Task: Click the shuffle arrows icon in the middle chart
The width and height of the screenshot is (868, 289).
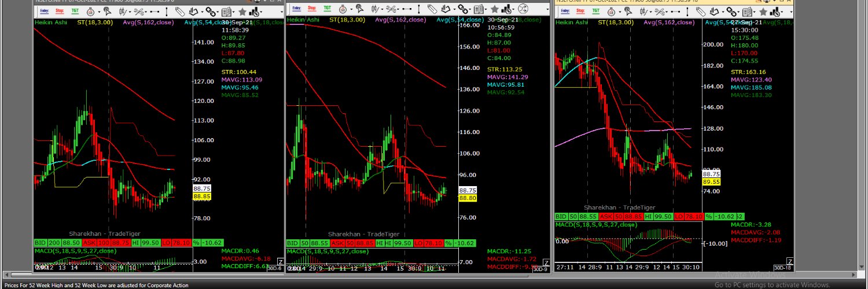Action: (523, 9)
